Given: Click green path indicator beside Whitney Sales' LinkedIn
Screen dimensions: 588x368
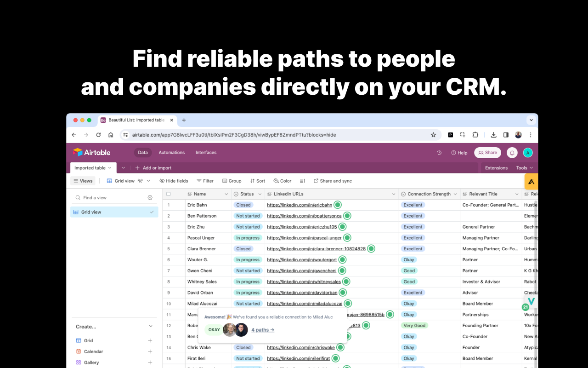Looking at the screenshot, I should coord(346,282).
